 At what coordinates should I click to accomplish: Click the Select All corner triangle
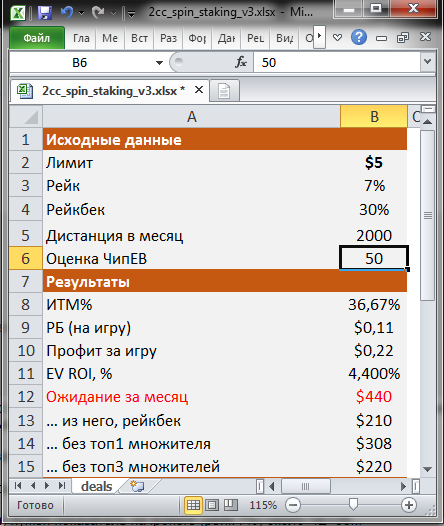point(26,117)
